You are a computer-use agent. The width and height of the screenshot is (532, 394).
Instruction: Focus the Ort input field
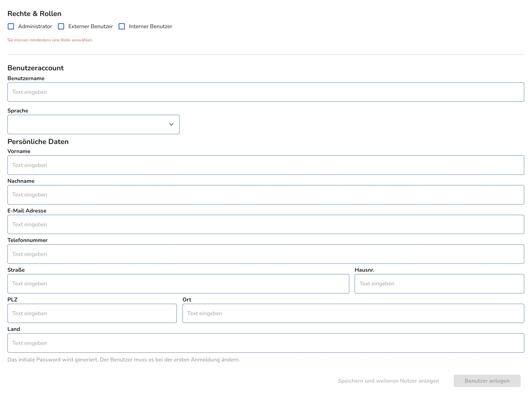[x=353, y=313]
